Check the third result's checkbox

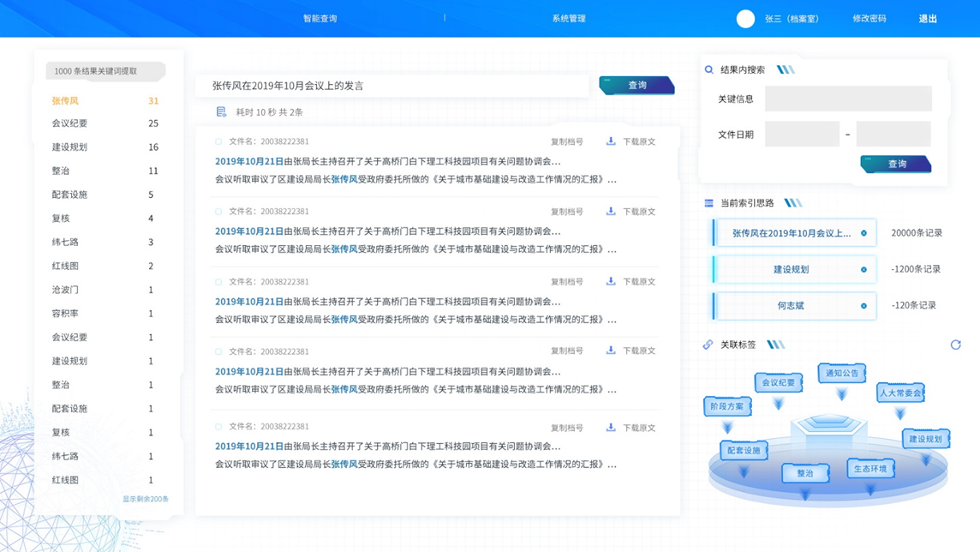(218, 282)
